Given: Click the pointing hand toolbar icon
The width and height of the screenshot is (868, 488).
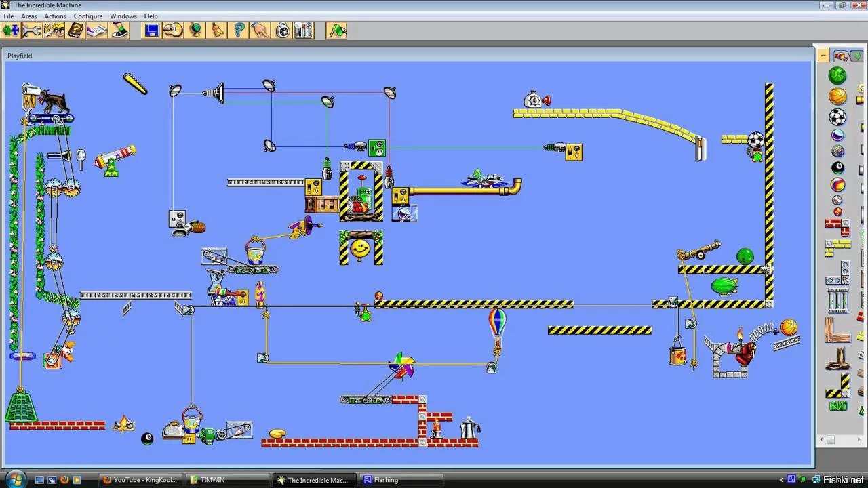Looking at the screenshot, I should click(x=260, y=30).
